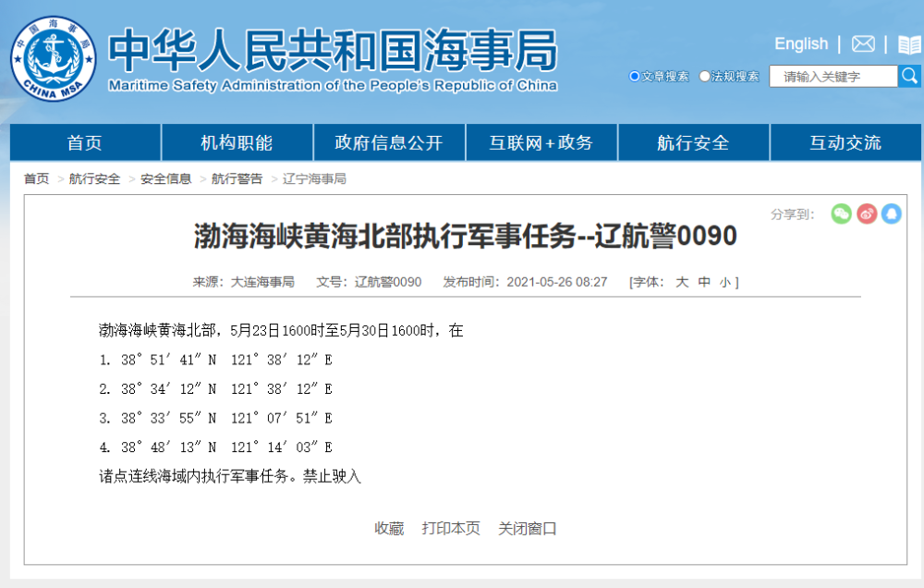
Task: Open the mail envelope icon at top right
Action: click(x=863, y=43)
